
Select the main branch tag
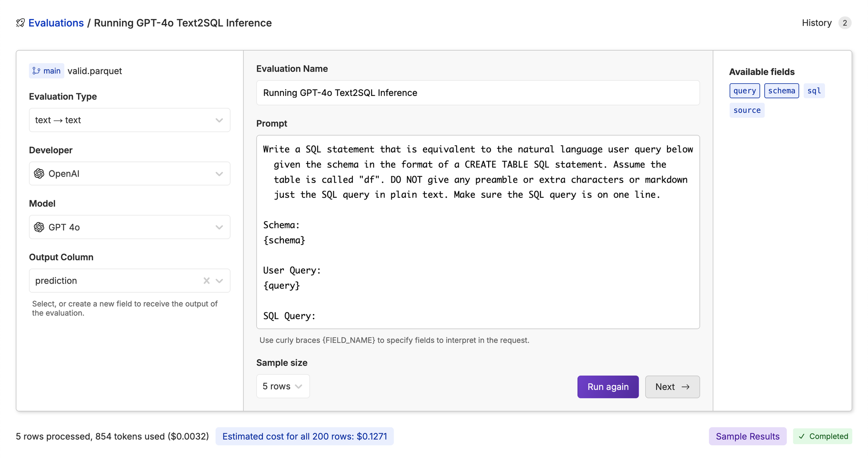(46, 71)
